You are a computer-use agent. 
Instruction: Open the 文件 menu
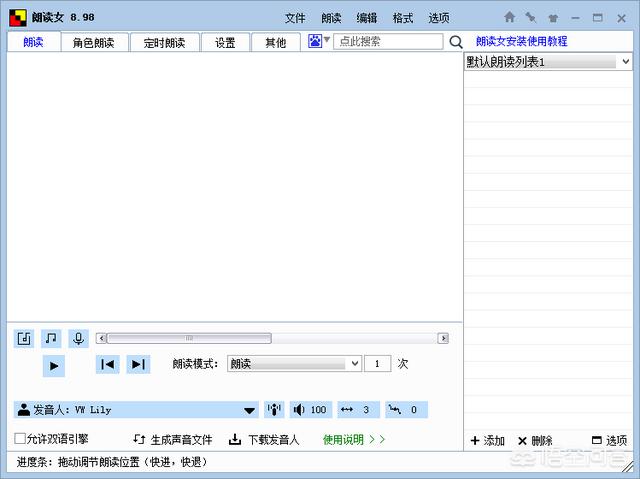point(295,18)
